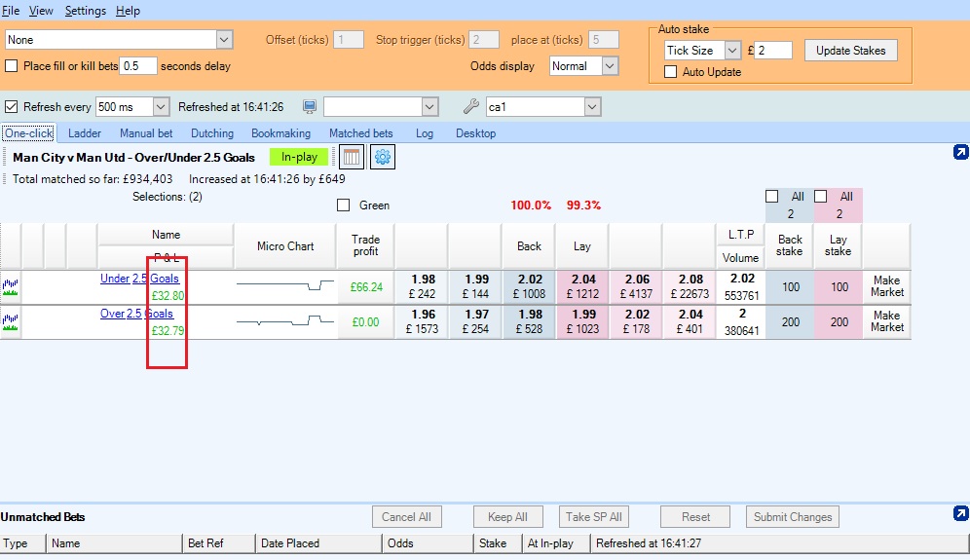Uncheck the Refresh every checkbox

click(11, 106)
